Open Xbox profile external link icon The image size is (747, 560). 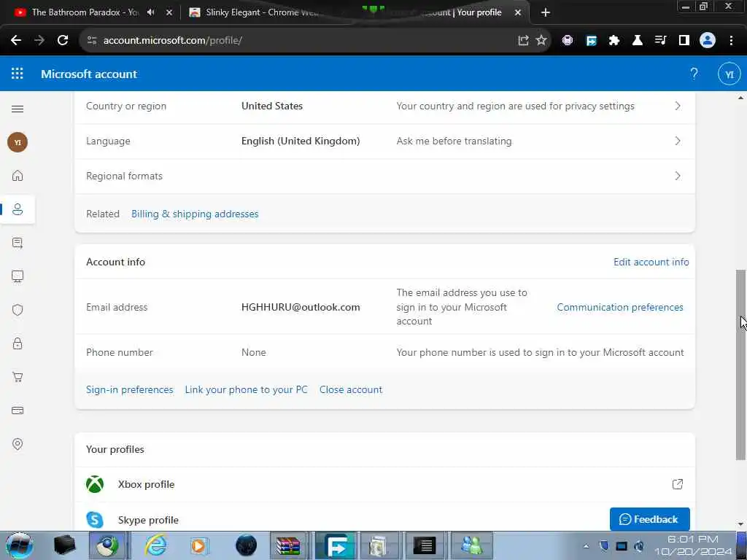tap(677, 484)
